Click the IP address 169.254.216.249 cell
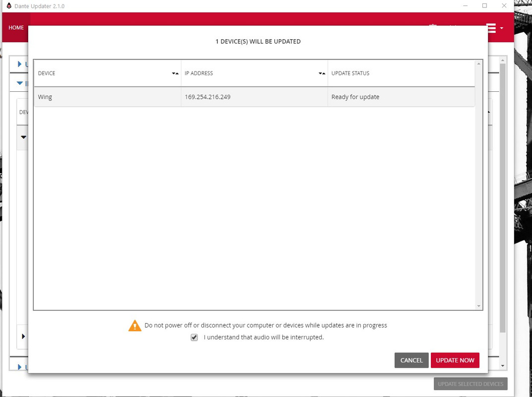Screen dimensions: 532x397 tap(254, 97)
